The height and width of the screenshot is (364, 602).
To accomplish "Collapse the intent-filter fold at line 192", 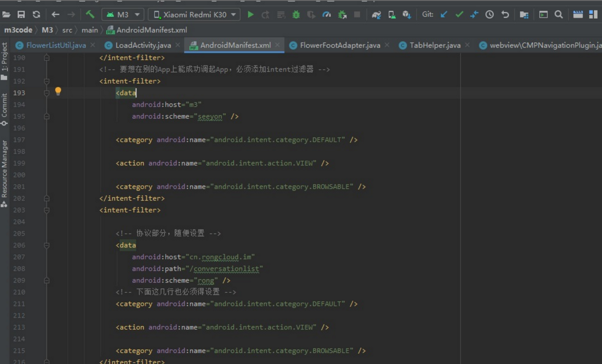I will coord(47,81).
